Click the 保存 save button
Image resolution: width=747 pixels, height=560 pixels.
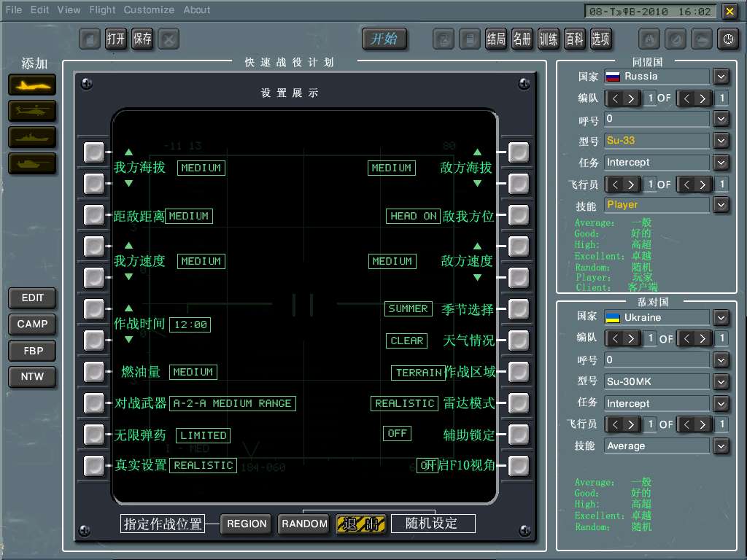tap(142, 39)
